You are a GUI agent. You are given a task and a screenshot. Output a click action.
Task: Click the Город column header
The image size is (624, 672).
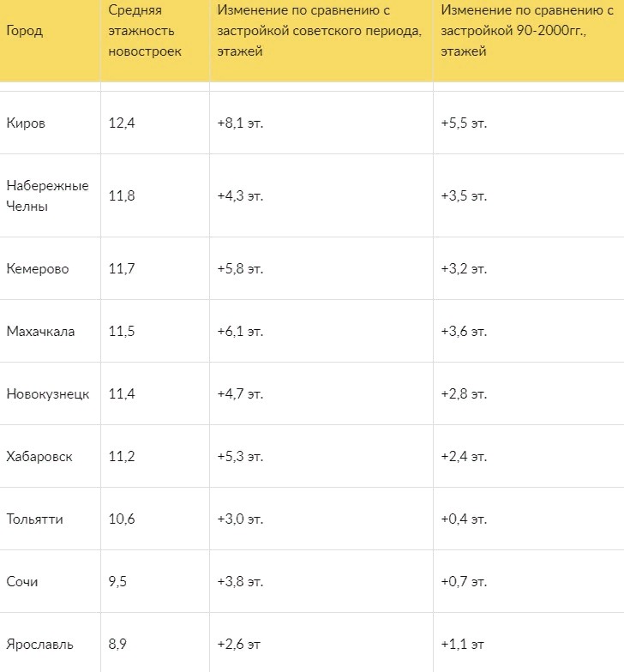(x=24, y=31)
